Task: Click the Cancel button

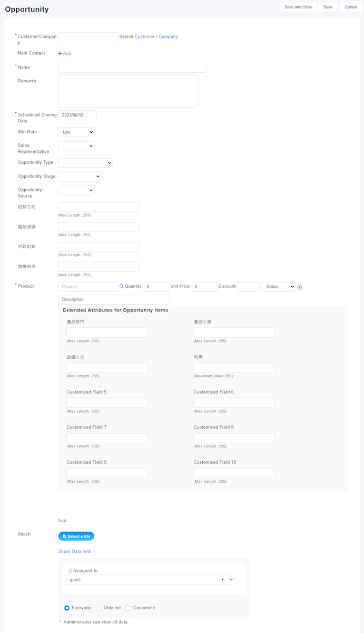Action: pos(351,7)
